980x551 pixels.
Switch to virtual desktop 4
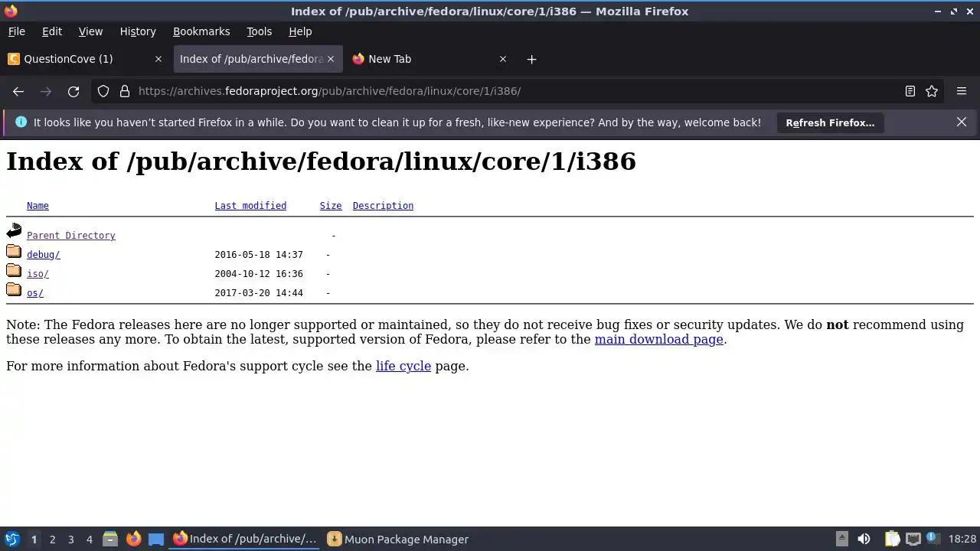[89, 539]
